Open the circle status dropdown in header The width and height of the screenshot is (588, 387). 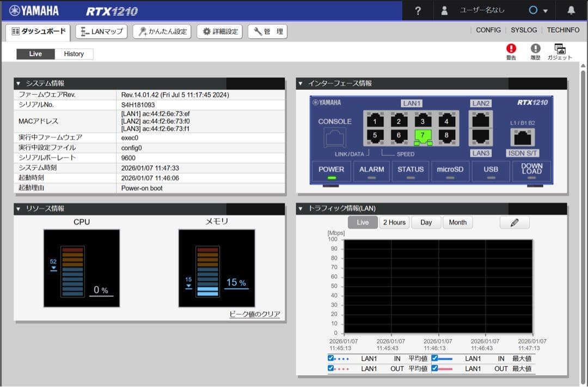pyautogui.click(x=538, y=11)
